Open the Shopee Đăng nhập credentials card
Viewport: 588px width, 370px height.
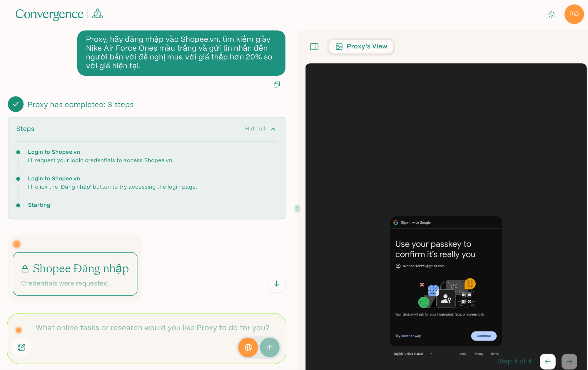pos(75,274)
